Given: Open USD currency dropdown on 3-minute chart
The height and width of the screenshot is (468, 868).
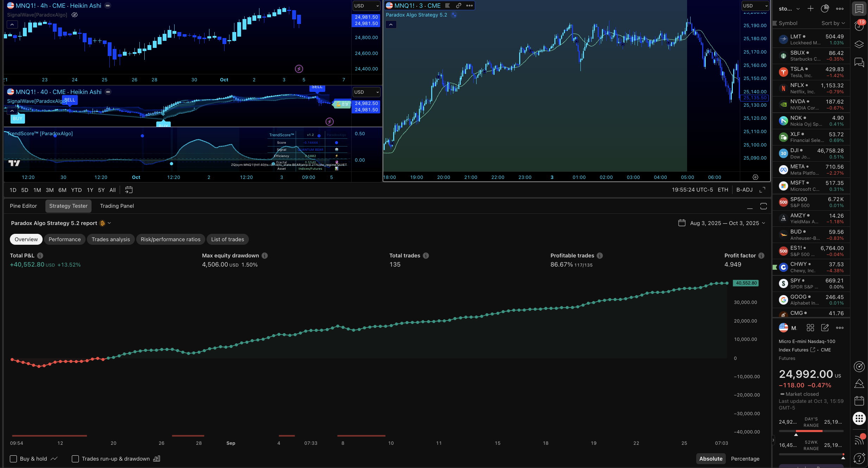Looking at the screenshot, I should coord(755,6).
